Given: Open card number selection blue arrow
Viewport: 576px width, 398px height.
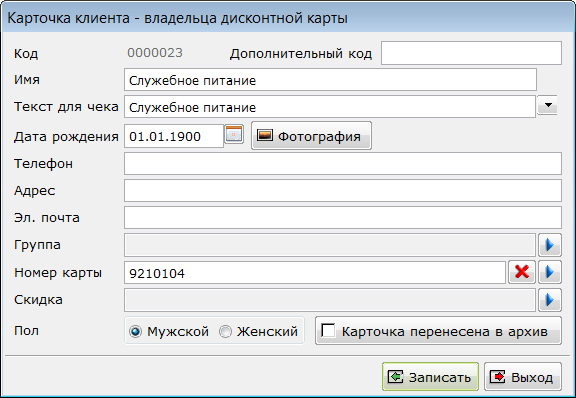Looking at the screenshot, I should point(550,272).
